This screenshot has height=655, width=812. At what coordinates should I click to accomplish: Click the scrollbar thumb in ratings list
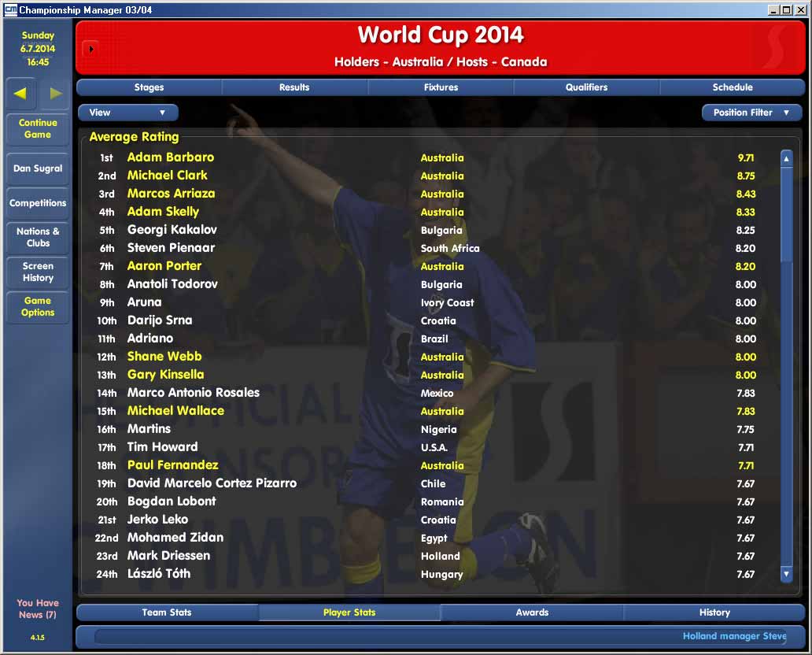786,213
